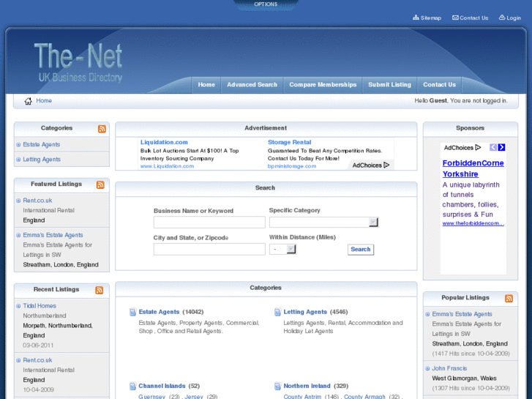The height and width of the screenshot is (399, 532).
Task: Open the Liquidation.com ad link
Action: (x=164, y=142)
